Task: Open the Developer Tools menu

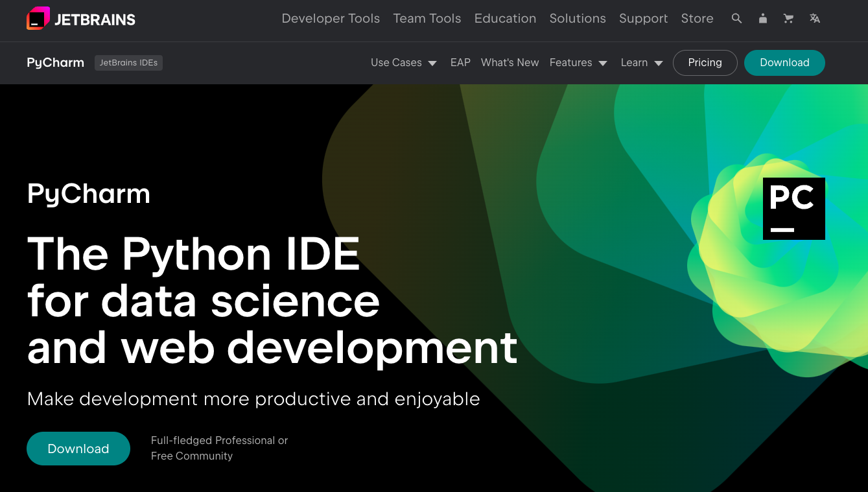Action: coord(331,19)
